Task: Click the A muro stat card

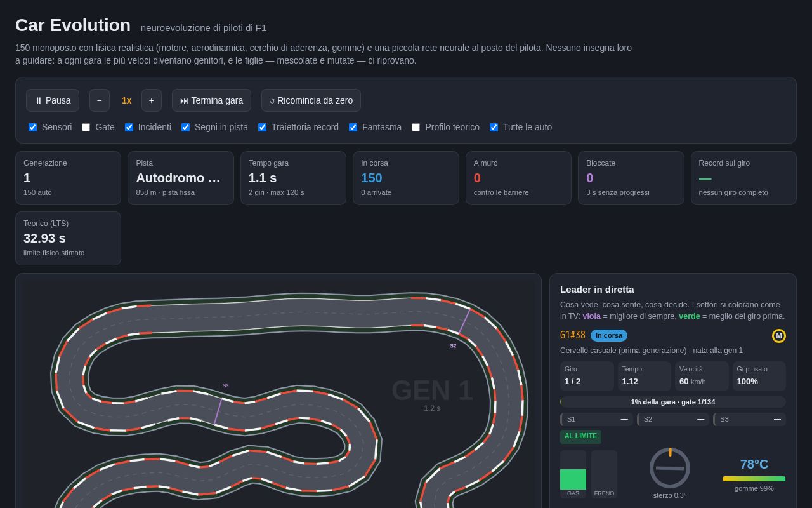Action: [518, 178]
